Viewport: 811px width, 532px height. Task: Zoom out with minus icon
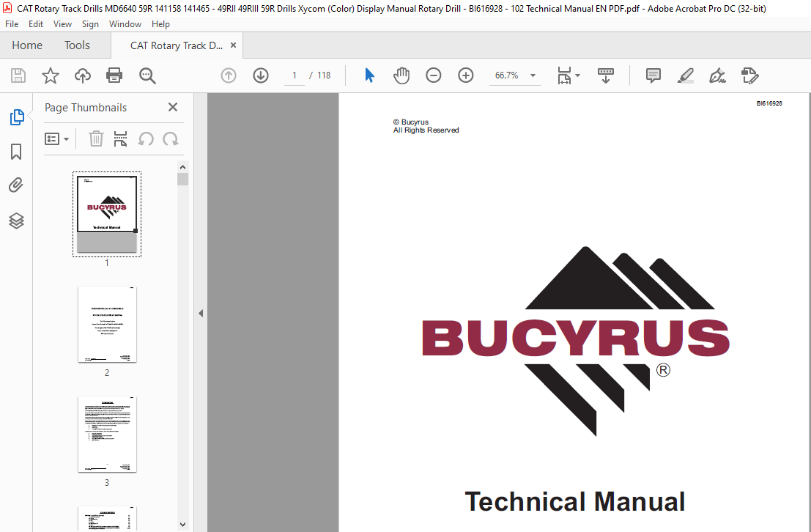(x=434, y=75)
